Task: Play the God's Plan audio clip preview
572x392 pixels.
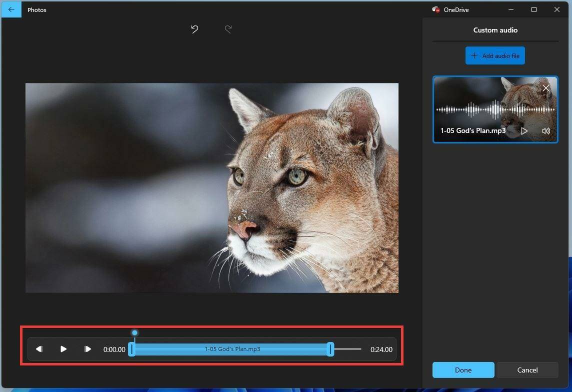Action: click(524, 130)
